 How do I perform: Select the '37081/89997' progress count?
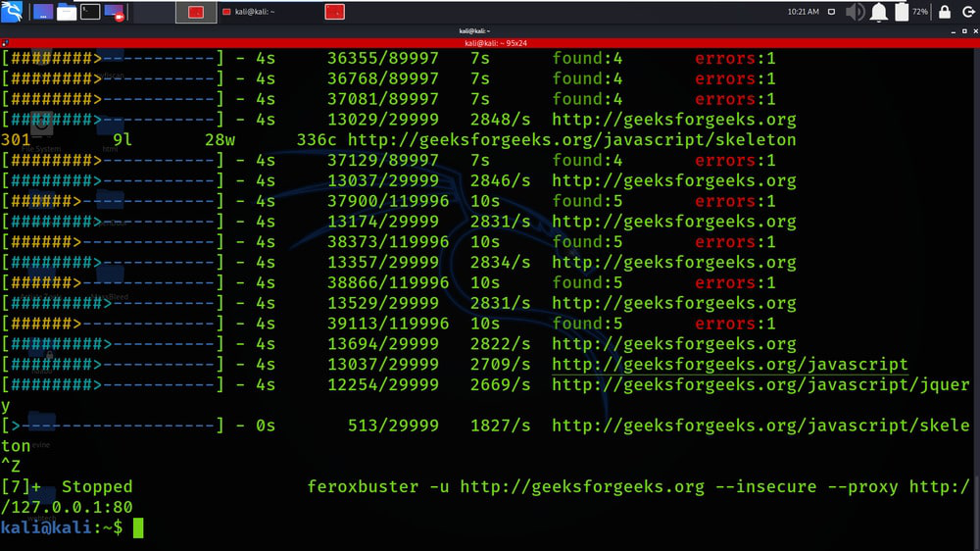tap(383, 99)
